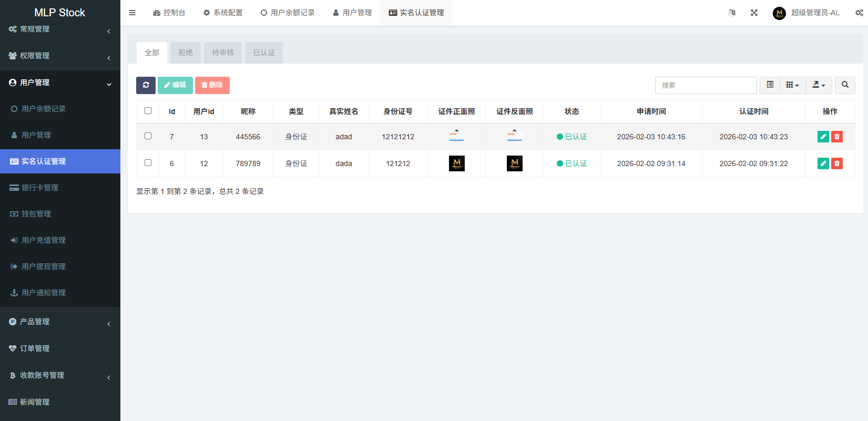Screen dimensions: 868x421
Task: Open settings gears icon at top right
Action: click(859, 13)
